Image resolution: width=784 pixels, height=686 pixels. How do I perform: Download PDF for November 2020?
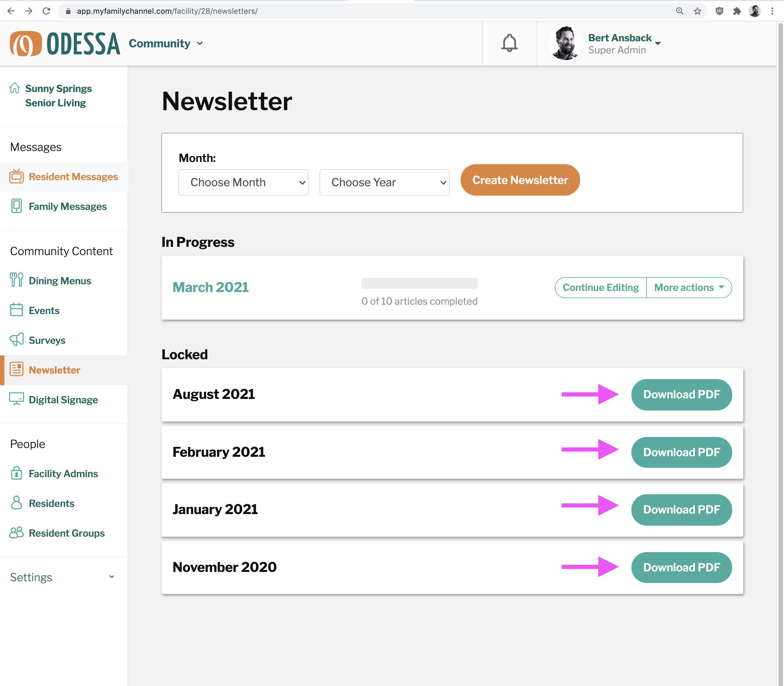(x=682, y=567)
